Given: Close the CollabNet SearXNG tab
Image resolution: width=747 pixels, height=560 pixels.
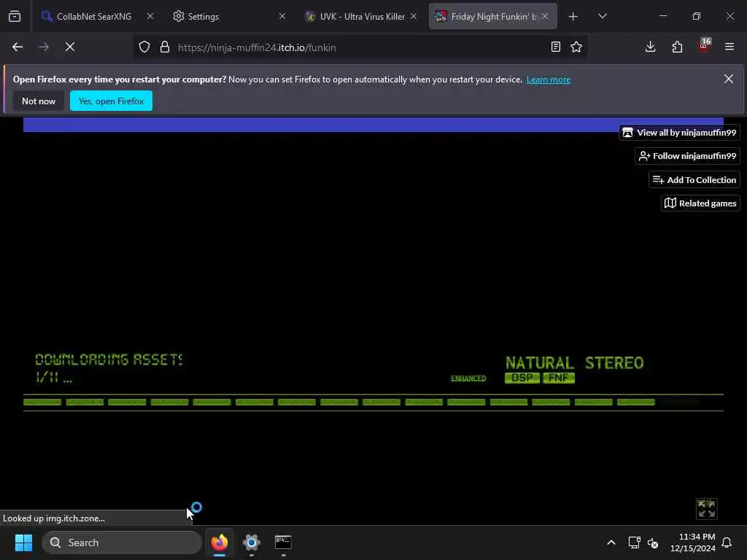Looking at the screenshot, I should coord(150,17).
